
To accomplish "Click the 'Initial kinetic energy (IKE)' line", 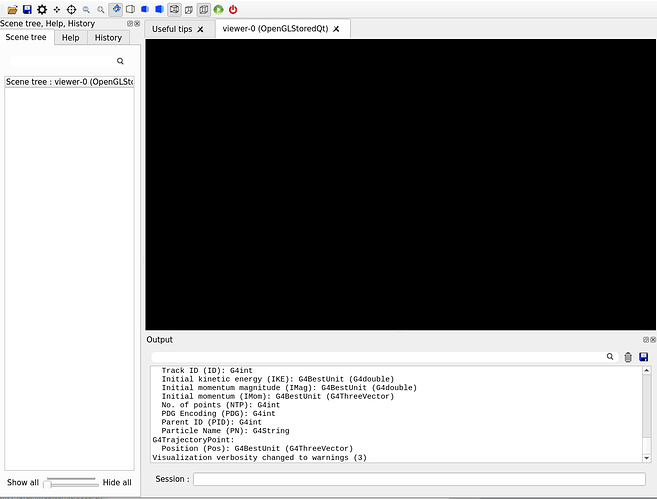I will 278,379.
